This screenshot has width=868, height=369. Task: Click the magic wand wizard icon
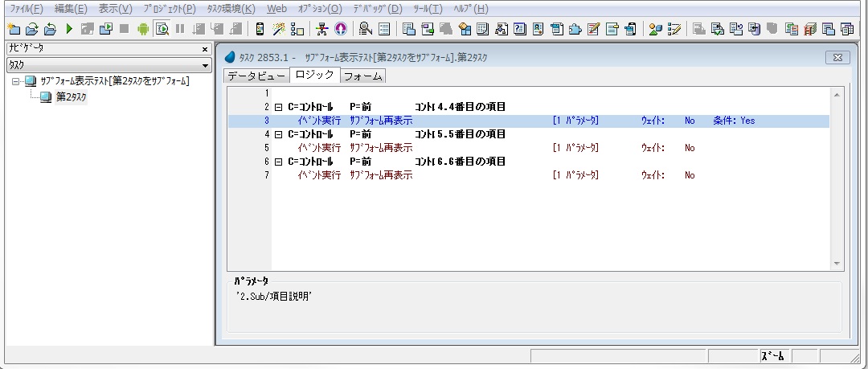coord(279,29)
